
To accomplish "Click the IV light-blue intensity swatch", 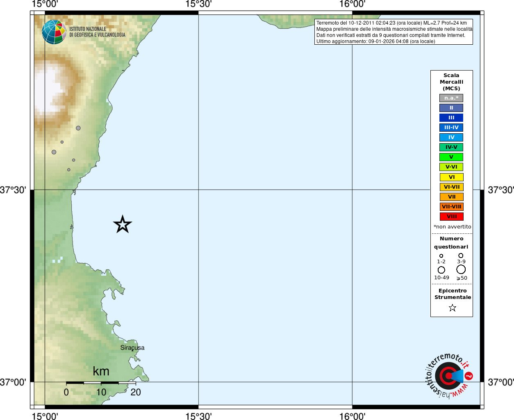I will click(x=451, y=137).
